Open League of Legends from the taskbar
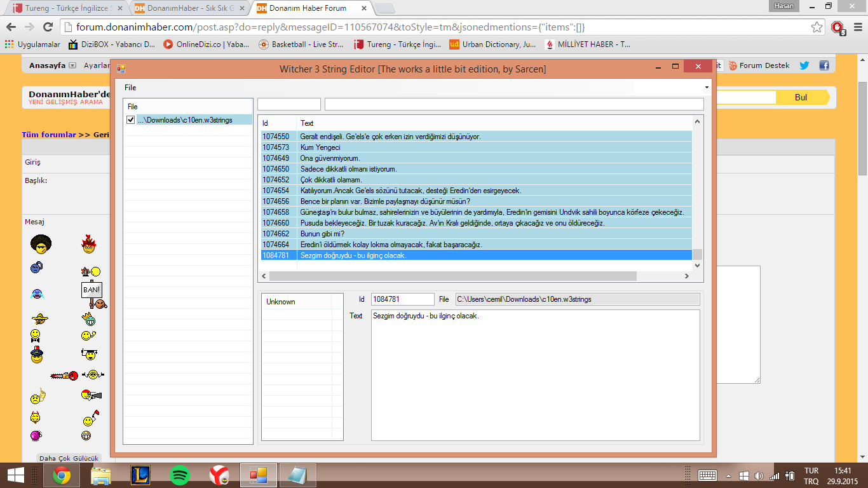 coord(140,475)
